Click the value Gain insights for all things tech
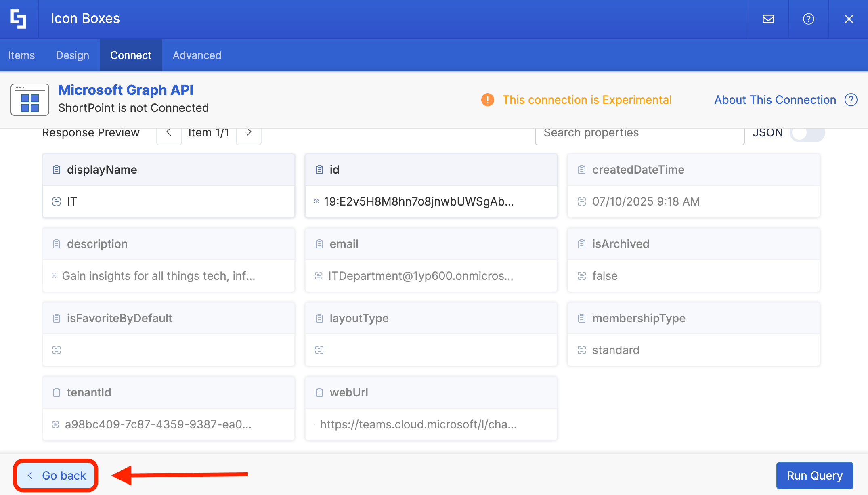This screenshot has width=868, height=495. coord(159,276)
